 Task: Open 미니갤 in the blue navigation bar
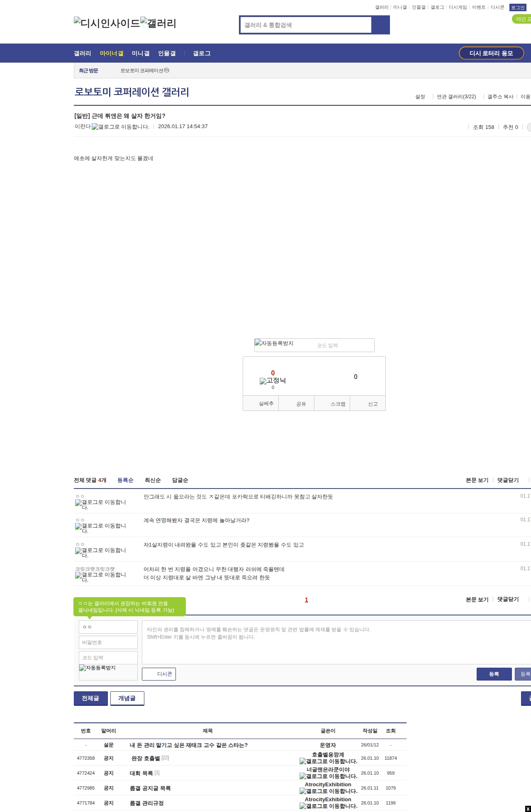pos(141,53)
